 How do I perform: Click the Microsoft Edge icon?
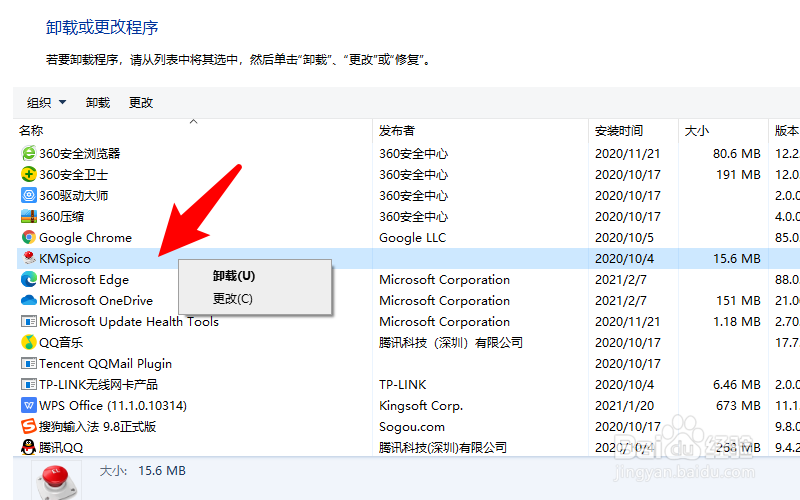click(x=29, y=280)
